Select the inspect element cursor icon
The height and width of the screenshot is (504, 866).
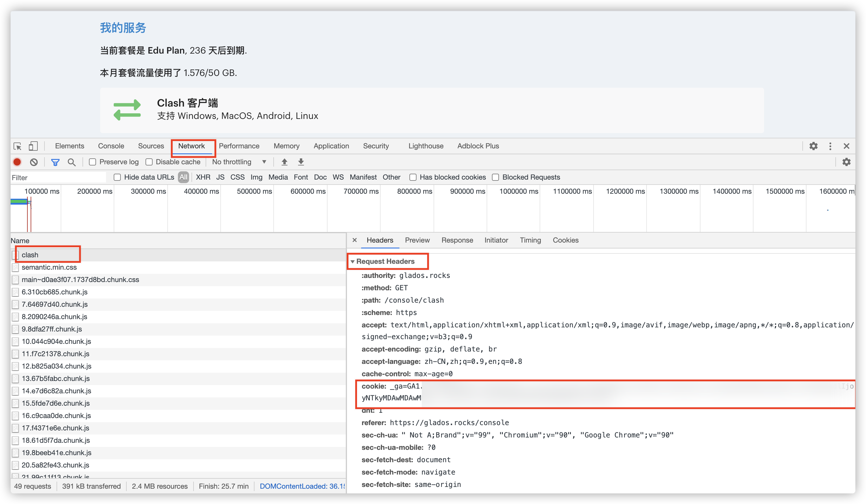(x=16, y=146)
